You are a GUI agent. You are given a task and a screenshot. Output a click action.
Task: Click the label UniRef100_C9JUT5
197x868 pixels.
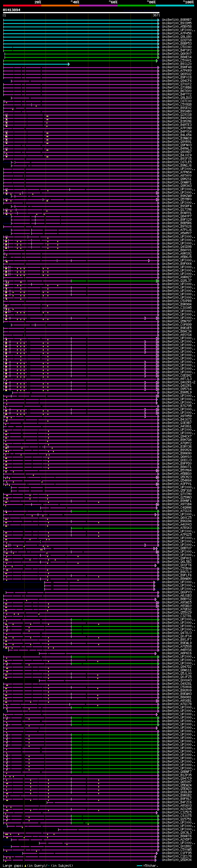177,816
